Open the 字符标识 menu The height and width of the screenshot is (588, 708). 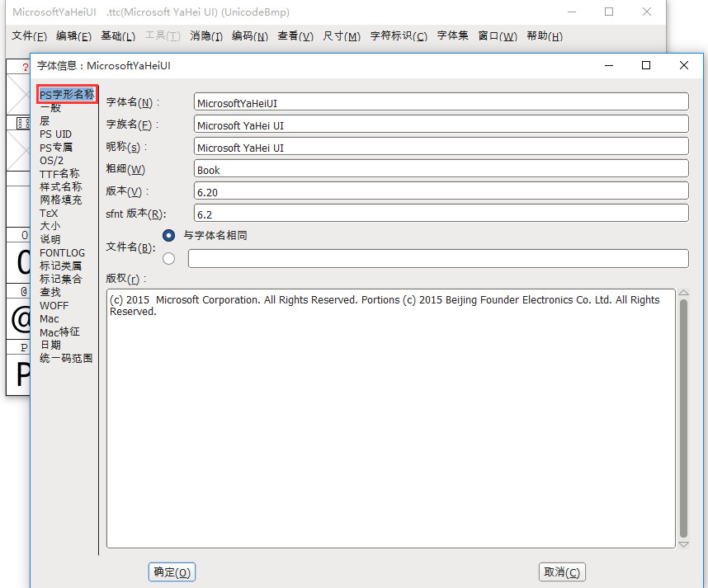click(398, 35)
